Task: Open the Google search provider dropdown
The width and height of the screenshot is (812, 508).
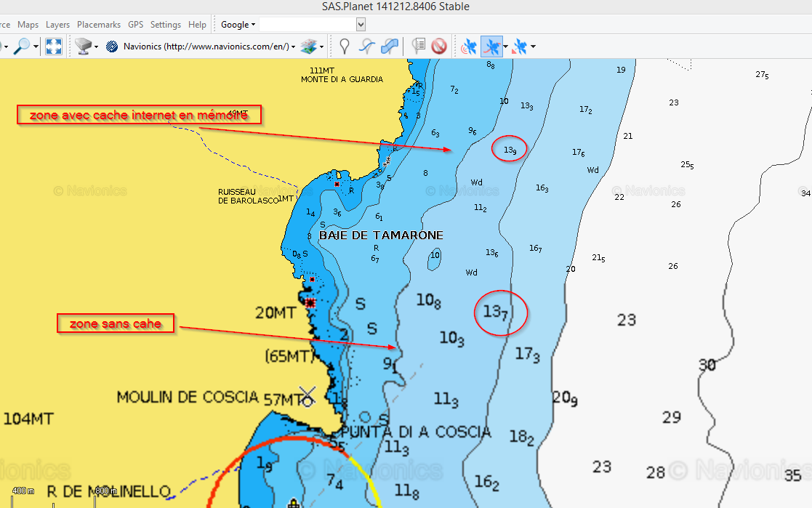Action: click(238, 24)
